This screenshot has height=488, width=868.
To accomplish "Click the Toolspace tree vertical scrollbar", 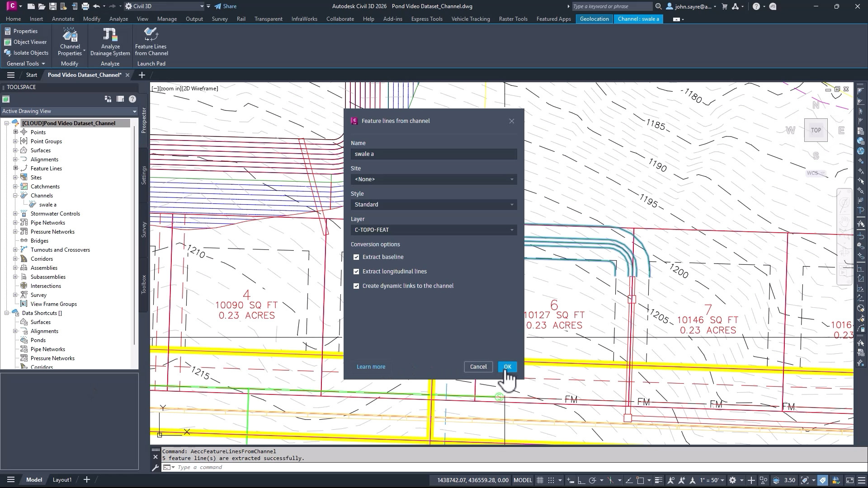I will click(135, 235).
